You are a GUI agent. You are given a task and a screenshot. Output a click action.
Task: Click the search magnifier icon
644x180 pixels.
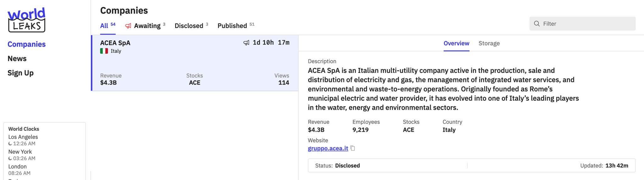pos(537,24)
